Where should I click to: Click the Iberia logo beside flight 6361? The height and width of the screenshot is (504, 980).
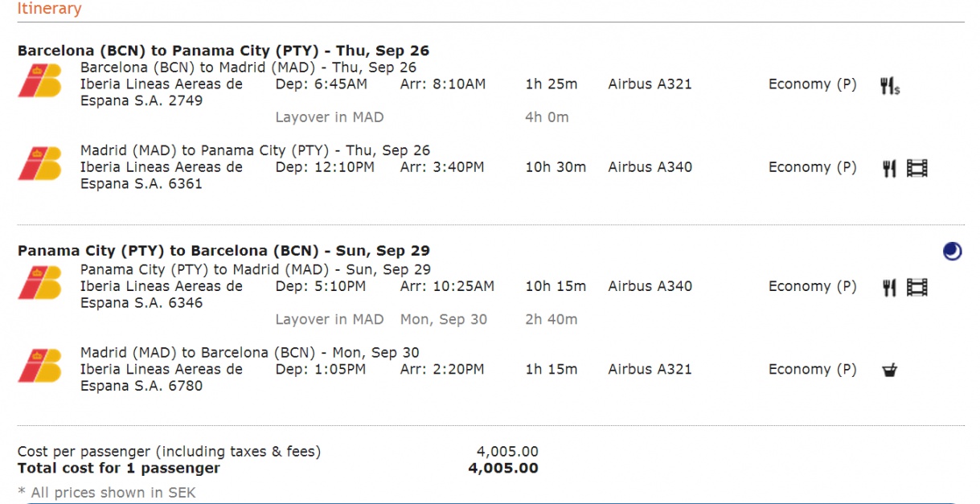[39, 164]
